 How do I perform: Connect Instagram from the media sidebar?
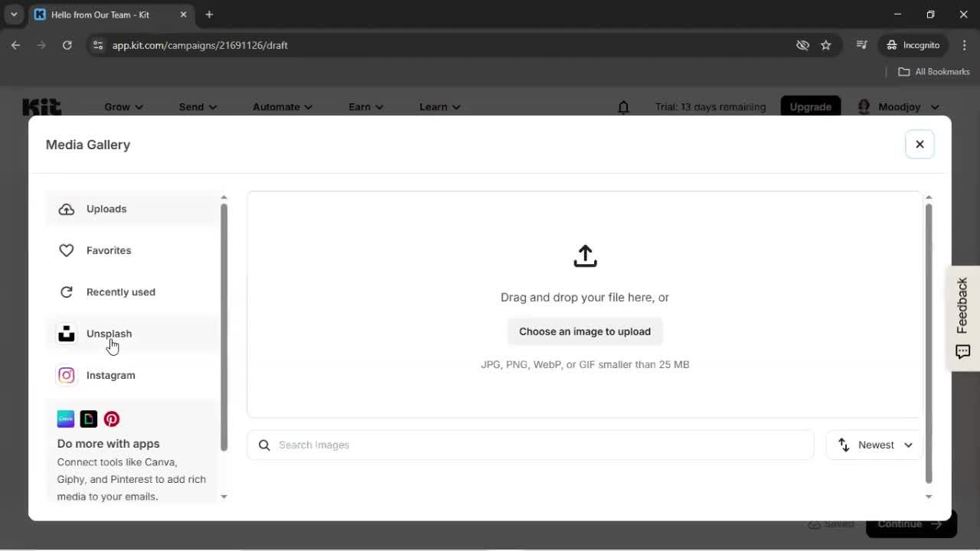[110, 375]
